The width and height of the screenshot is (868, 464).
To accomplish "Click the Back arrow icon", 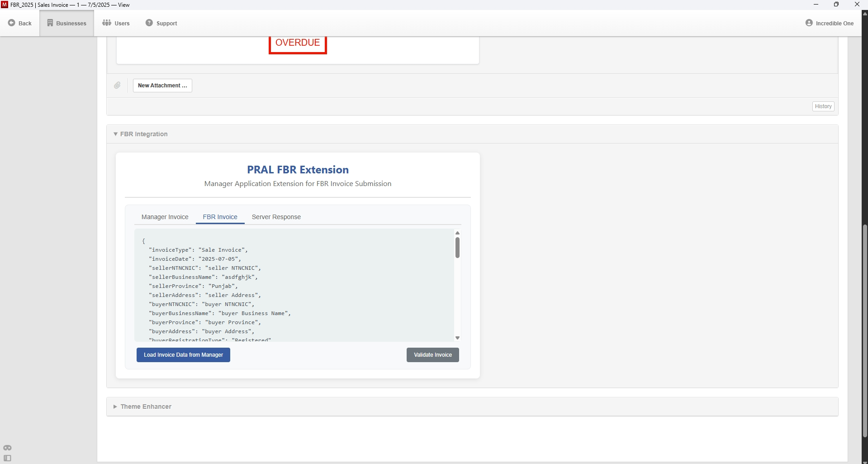I will point(12,23).
